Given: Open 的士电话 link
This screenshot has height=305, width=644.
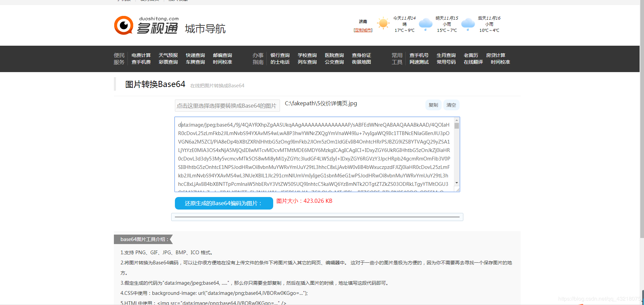Looking at the screenshot, I should (x=280, y=62).
